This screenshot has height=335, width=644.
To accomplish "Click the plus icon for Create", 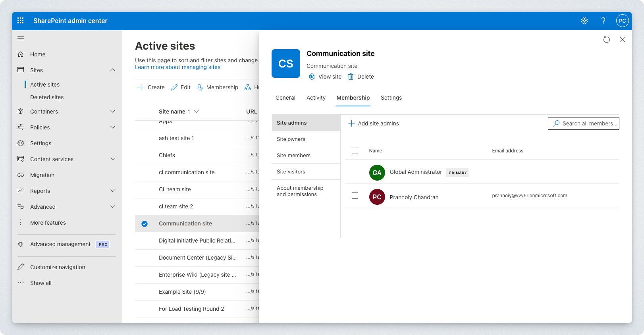I will point(141,87).
